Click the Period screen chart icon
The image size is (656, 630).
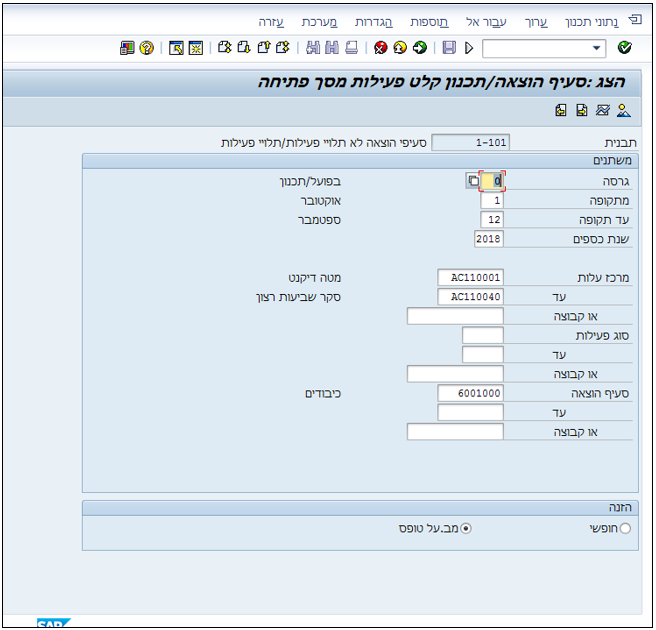(603, 110)
